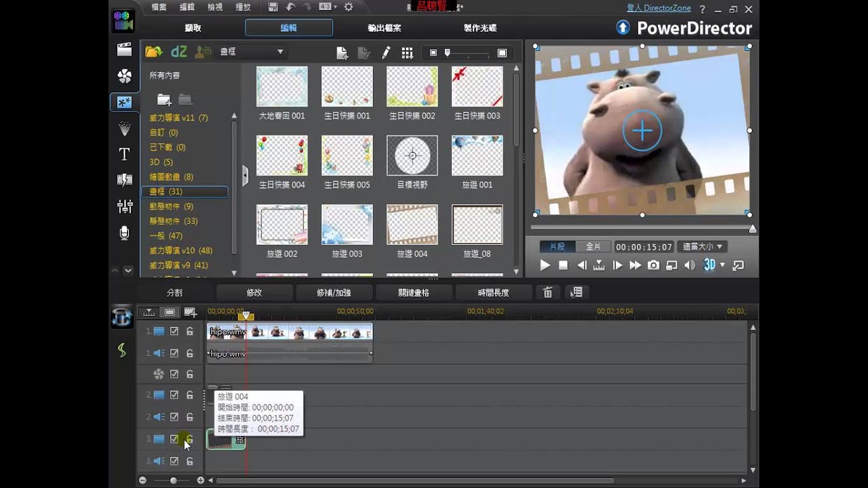Toggle audio track 2 enable checkbox
Screen dimensions: 868x488
click(x=174, y=417)
